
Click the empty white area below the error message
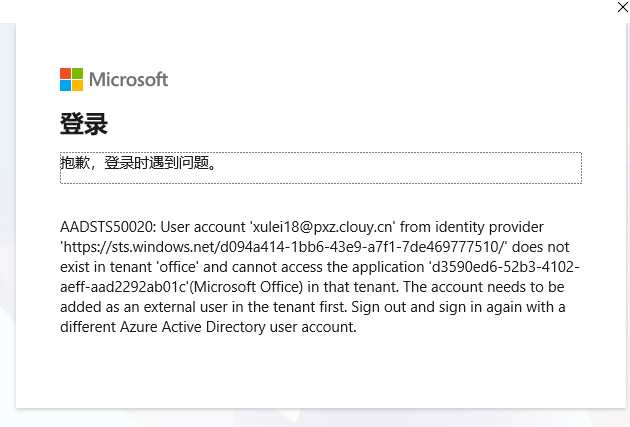[320, 375]
